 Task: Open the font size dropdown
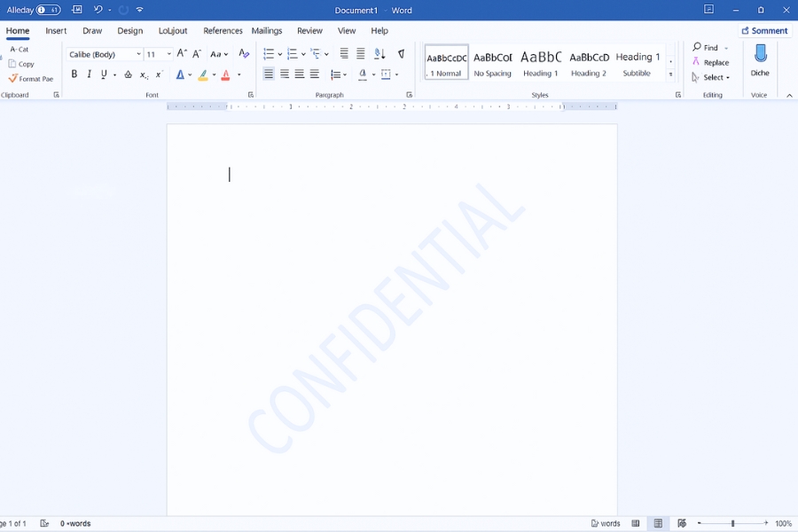[x=168, y=53]
